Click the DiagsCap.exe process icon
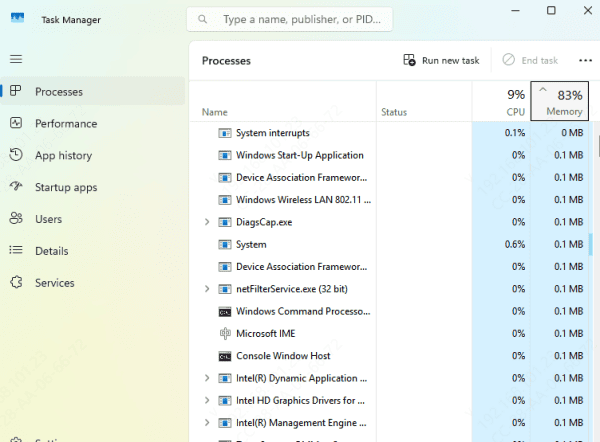Screen dimensions: 600x442 tap(225, 222)
